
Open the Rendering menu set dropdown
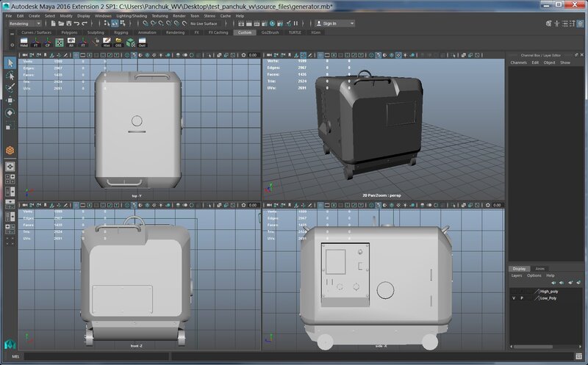coord(26,24)
